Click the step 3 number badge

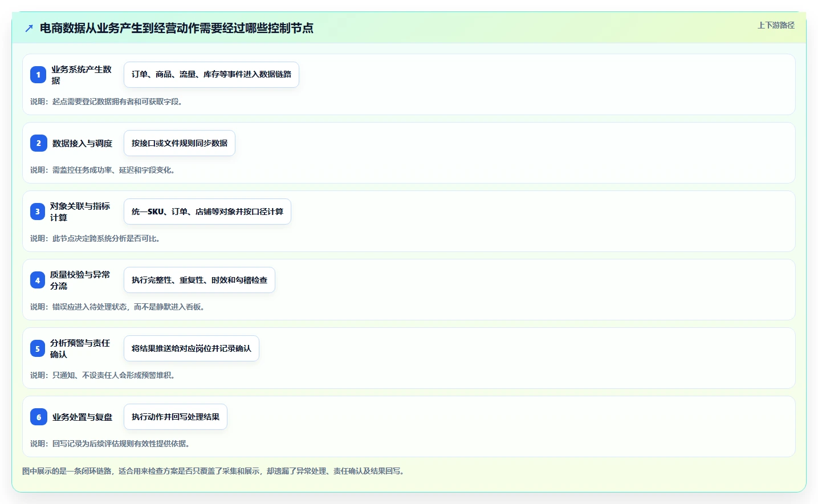pyautogui.click(x=38, y=212)
